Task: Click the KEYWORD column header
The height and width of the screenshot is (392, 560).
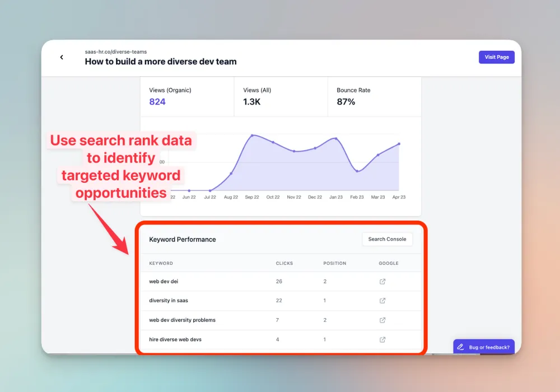Action: pyautogui.click(x=161, y=263)
